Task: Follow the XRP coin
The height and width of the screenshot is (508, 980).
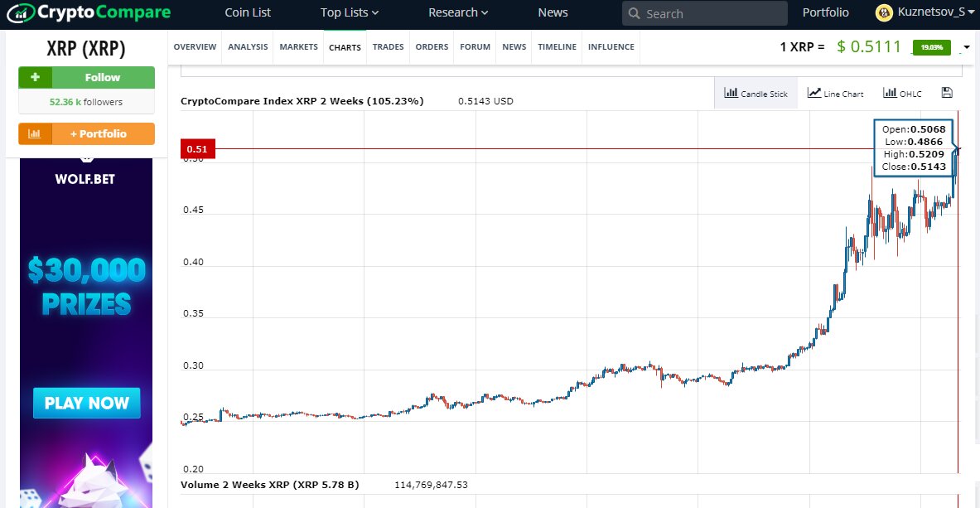Action: (87, 78)
